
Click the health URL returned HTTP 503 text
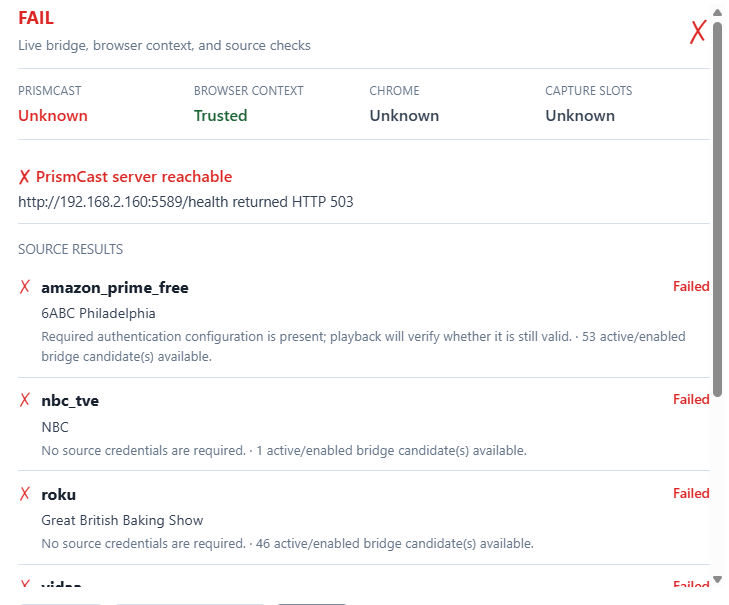pos(186,202)
